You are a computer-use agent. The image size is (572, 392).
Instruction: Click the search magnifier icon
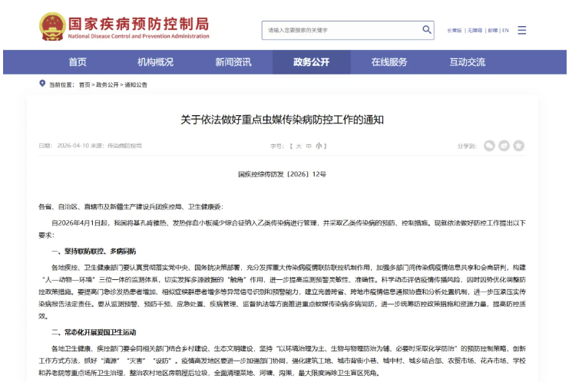(x=427, y=30)
